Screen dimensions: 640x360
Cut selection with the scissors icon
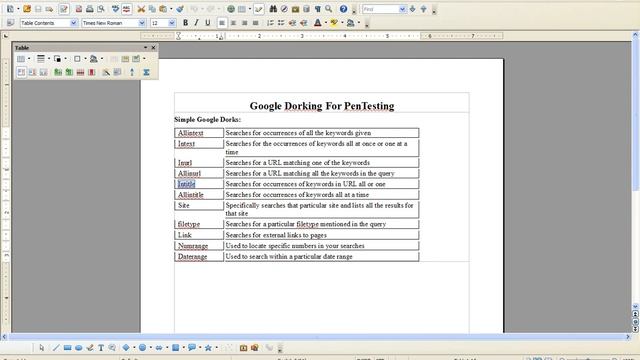[141, 9]
